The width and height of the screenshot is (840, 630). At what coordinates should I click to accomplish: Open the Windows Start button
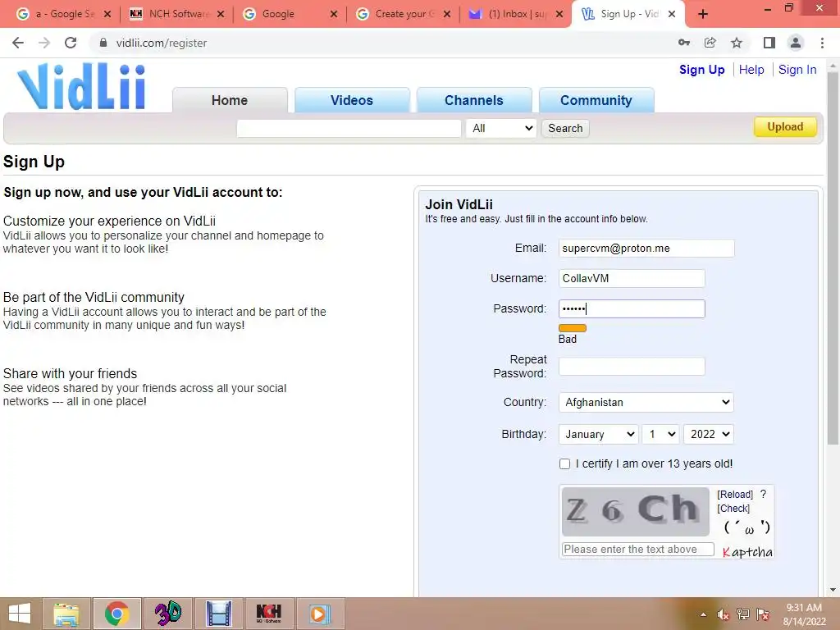point(20,614)
